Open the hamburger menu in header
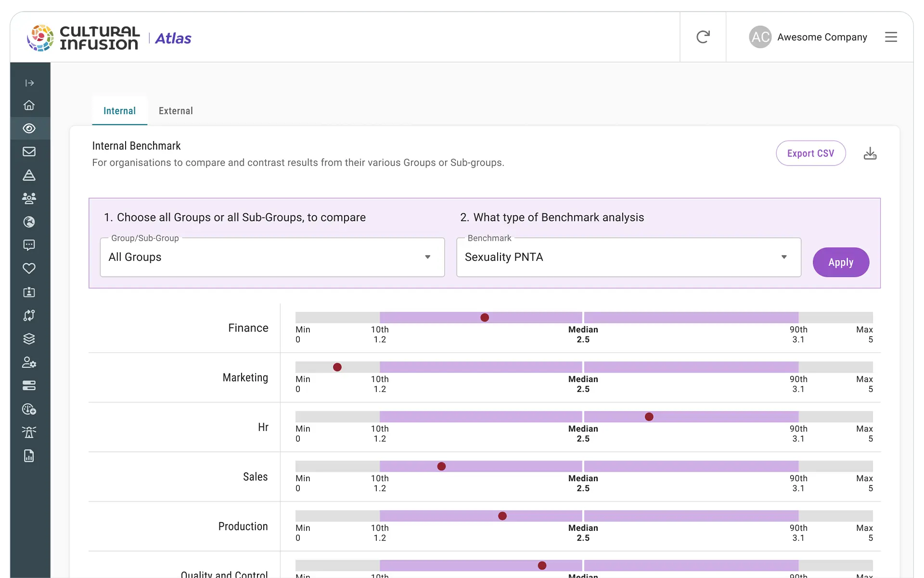Viewport: 924px width, 578px height. pos(891,37)
